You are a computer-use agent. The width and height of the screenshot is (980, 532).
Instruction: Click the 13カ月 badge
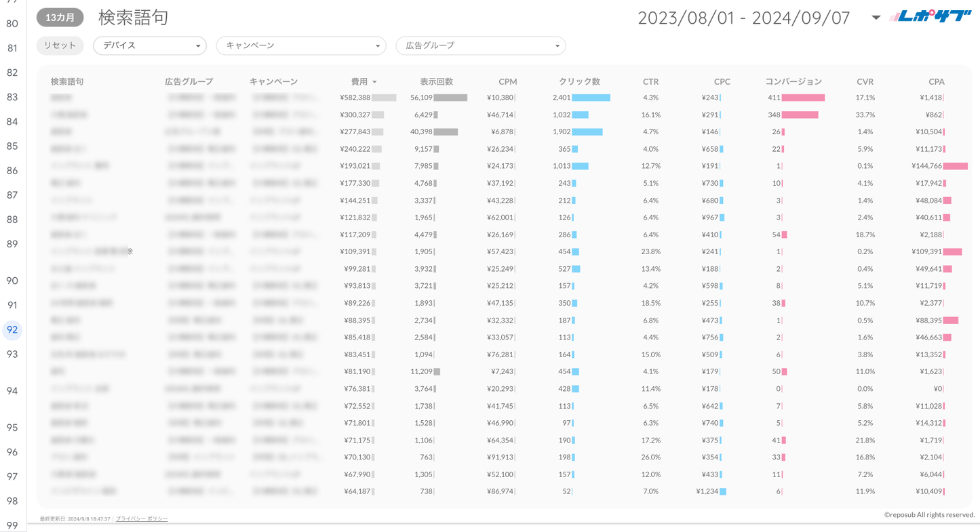60,18
